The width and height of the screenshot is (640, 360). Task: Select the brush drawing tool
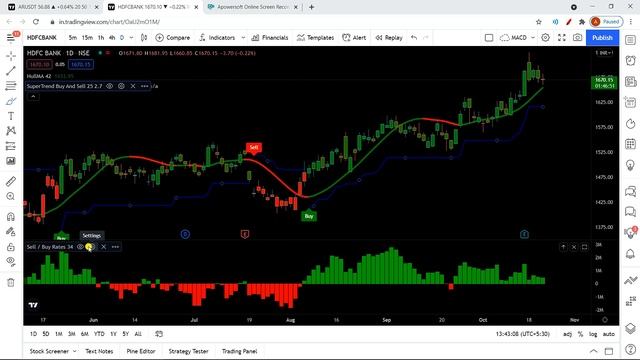[11, 101]
